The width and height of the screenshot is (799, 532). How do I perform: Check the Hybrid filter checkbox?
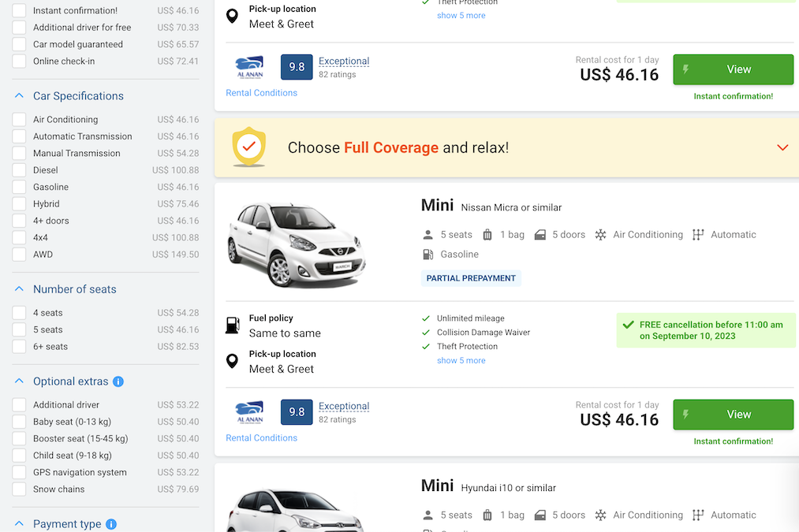tap(19, 203)
